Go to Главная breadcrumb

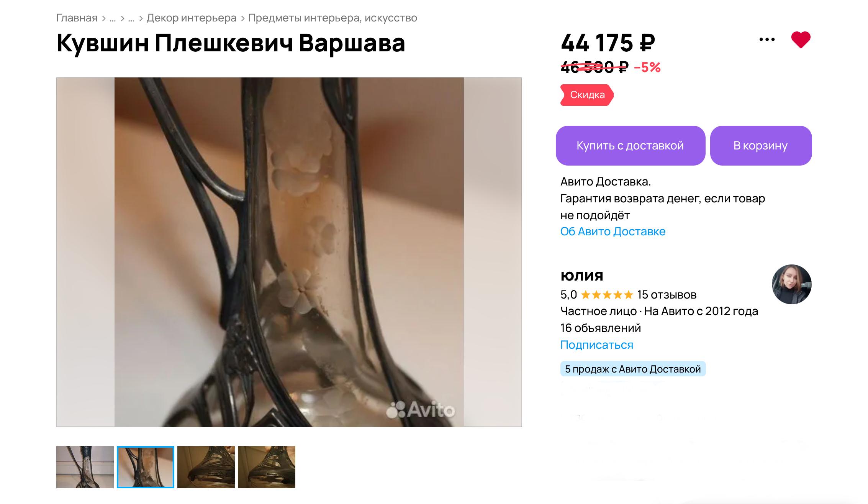tap(77, 18)
